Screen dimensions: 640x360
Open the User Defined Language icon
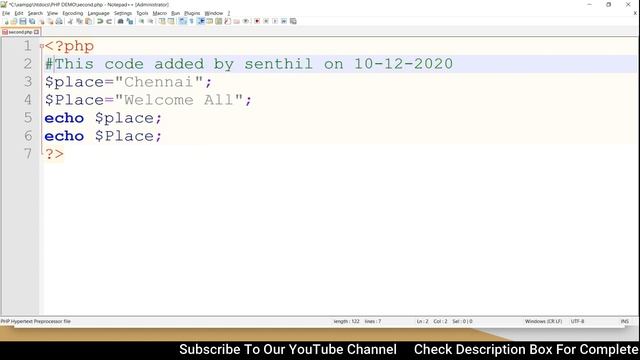pos(210,21)
